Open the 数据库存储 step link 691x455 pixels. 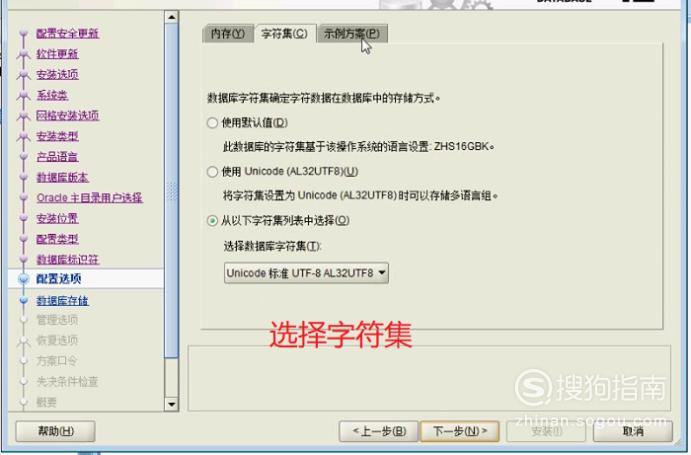[63, 301]
